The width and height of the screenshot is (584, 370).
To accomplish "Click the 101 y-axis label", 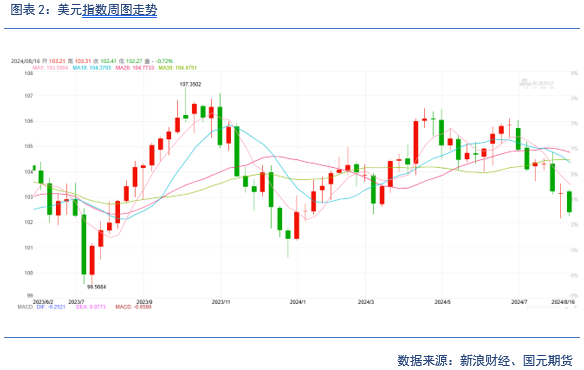I will coord(29,247).
